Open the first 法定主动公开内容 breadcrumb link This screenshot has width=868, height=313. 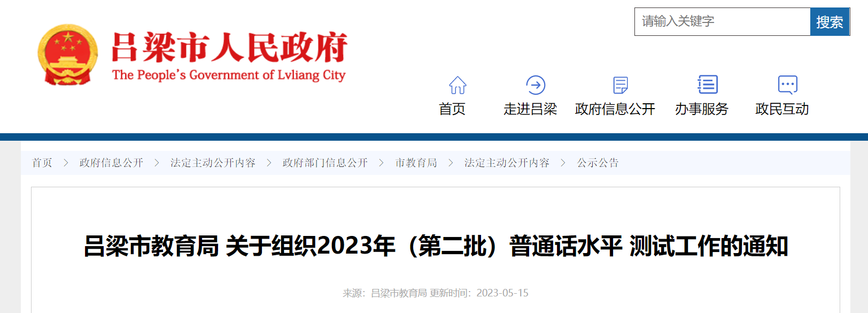click(213, 163)
